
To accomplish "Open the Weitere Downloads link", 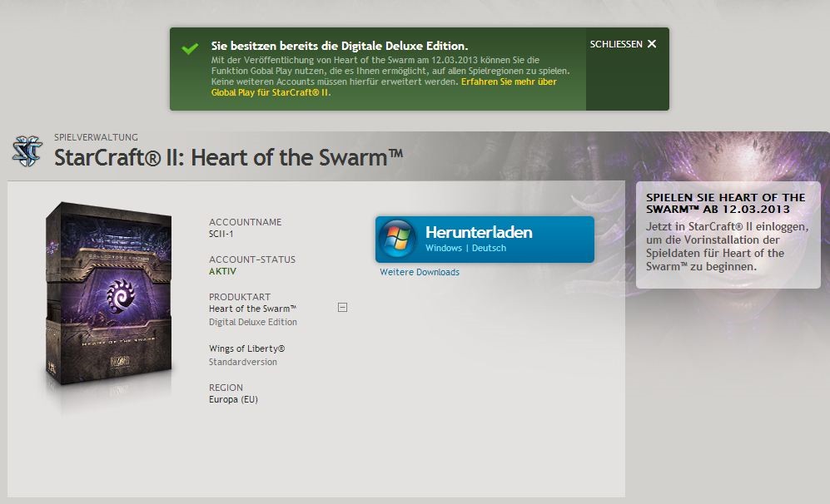I will click(420, 272).
